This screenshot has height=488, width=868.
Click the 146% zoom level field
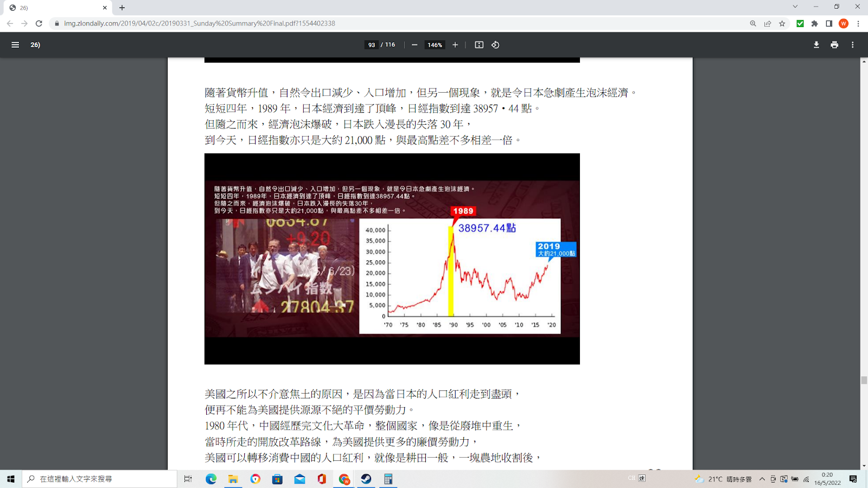tap(435, 45)
